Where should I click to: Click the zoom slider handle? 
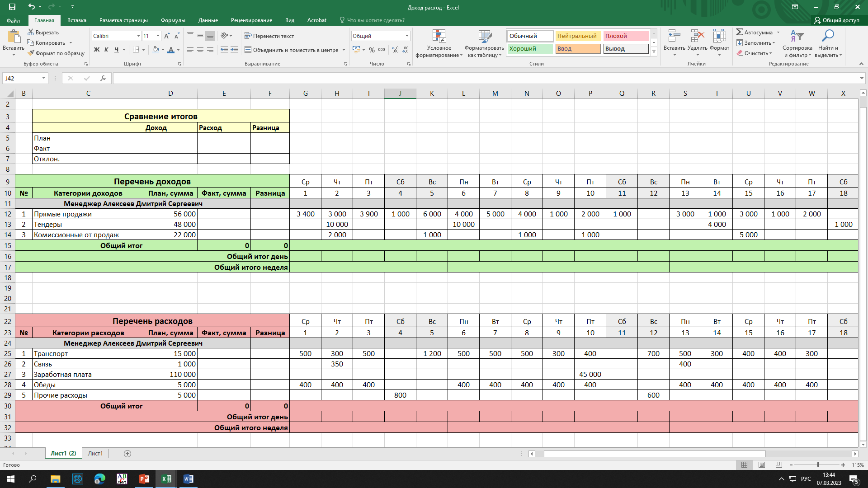tap(818, 465)
